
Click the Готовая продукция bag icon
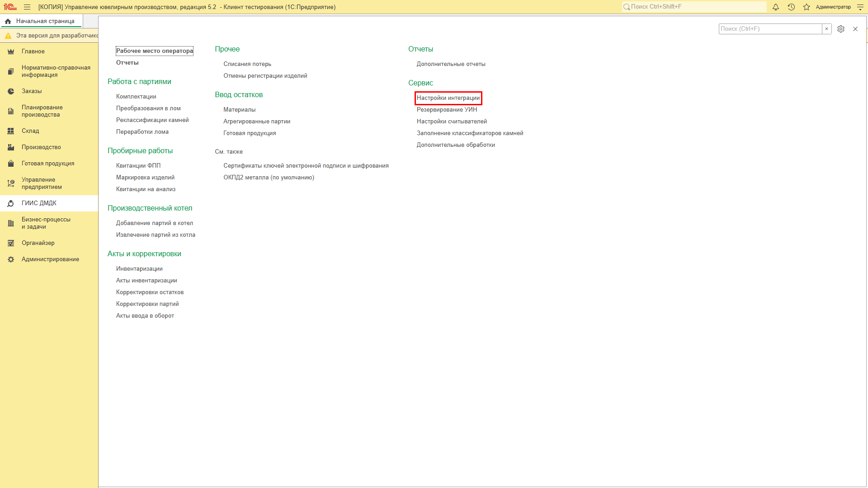tap(11, 164)
